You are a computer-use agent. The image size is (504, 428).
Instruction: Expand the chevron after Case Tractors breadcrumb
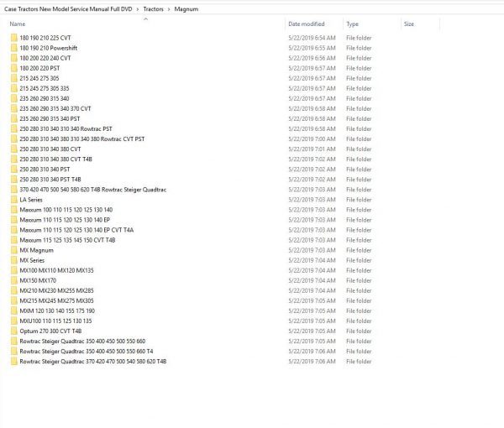point(138,9)
